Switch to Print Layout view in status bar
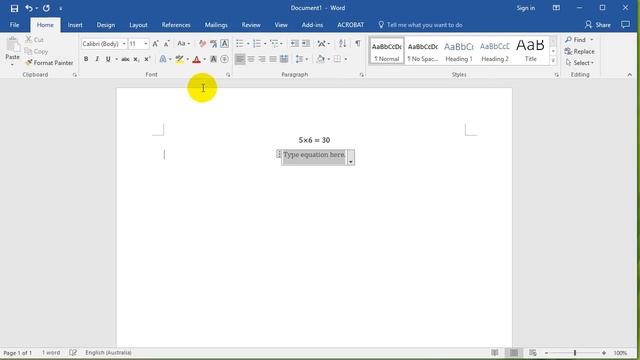Viewport: 640px width, 360px height. click(x=513, y=353)
